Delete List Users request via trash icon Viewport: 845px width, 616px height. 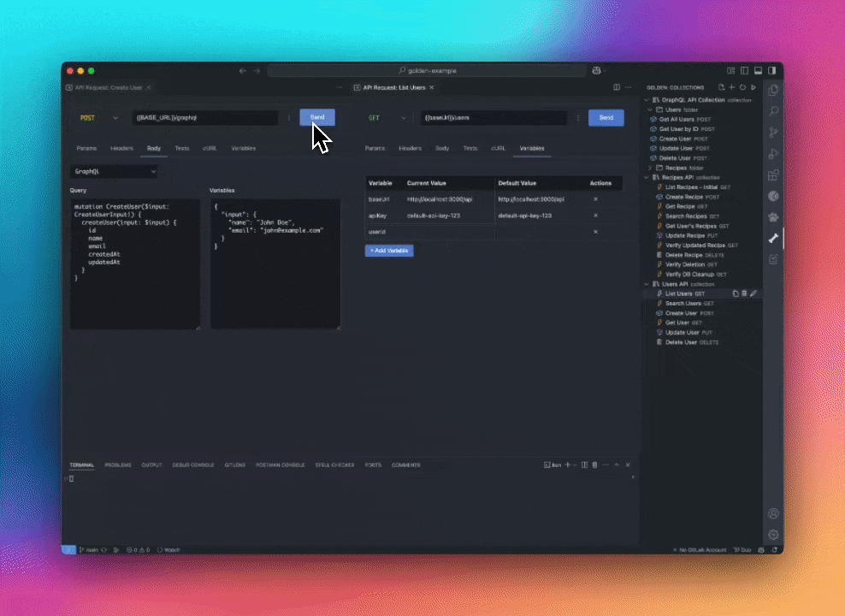click(x=744, y=293)
